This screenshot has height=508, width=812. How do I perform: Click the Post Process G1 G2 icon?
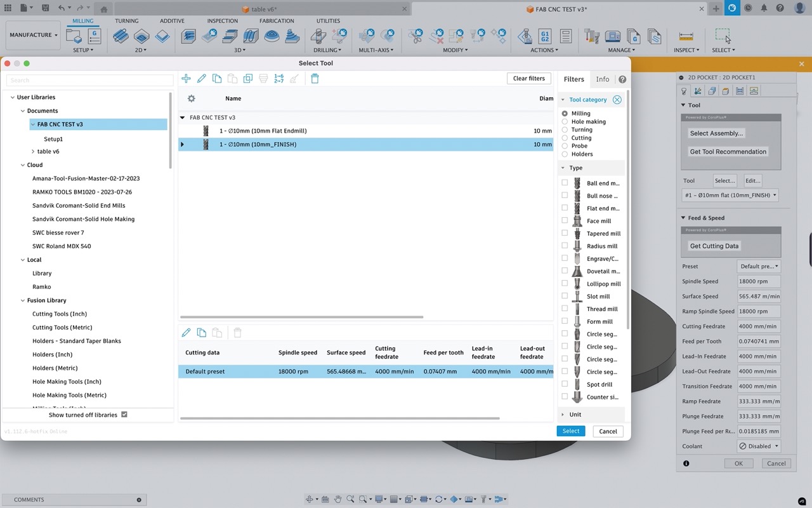(544, 36)
